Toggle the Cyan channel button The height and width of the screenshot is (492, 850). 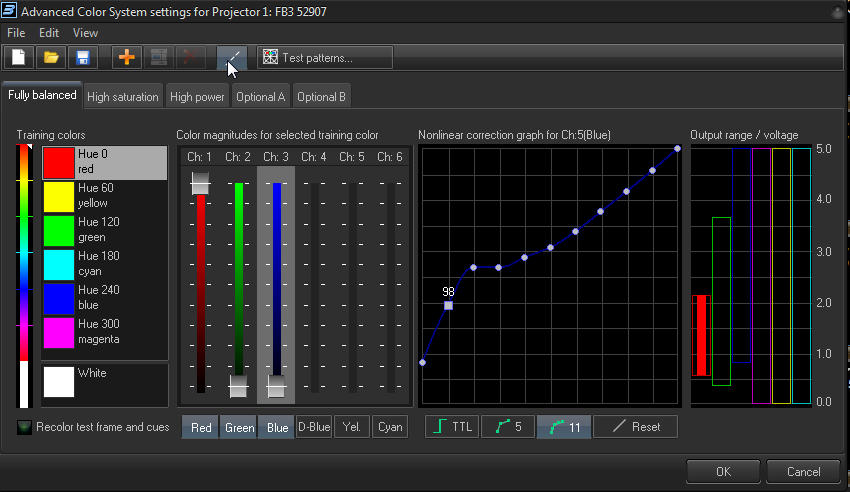390,427
